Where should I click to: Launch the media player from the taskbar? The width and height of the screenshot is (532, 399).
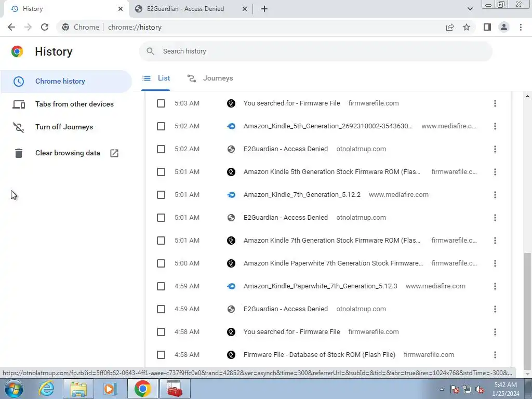click(110, 389)
